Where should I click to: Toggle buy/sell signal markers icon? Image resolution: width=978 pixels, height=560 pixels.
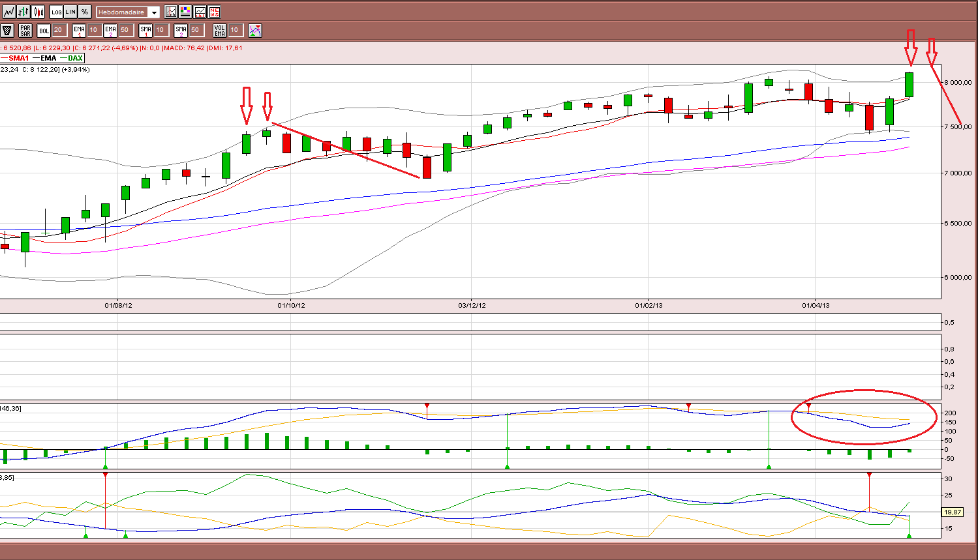tap(255, 30)
